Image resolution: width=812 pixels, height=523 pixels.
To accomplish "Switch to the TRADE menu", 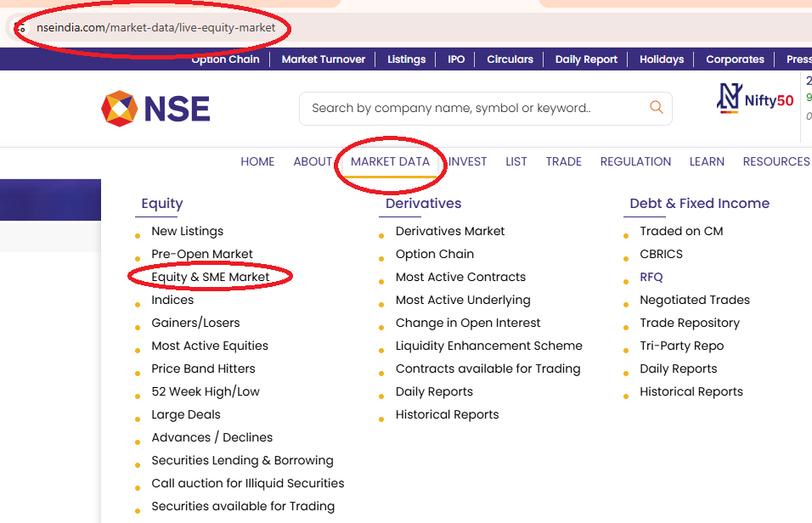I will coord(563,161).
